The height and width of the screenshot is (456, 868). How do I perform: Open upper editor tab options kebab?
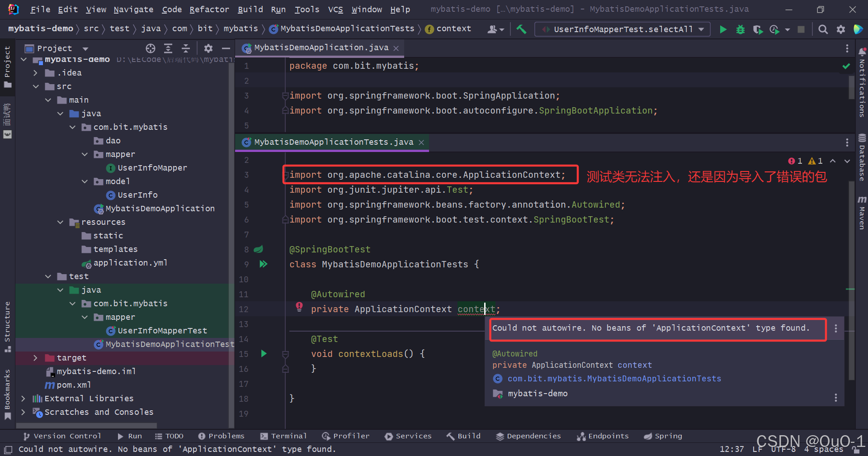click(x=847, y=48)
